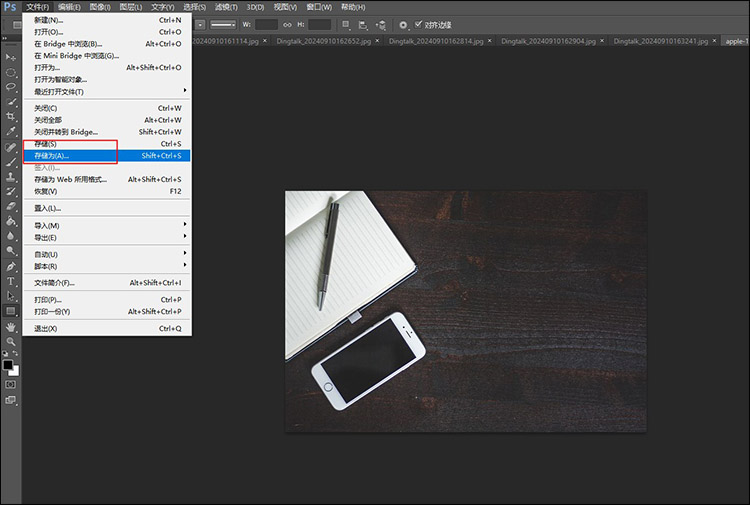750x505 pixels.
Task: Select the Hand tool
Action: pos(11,327)
